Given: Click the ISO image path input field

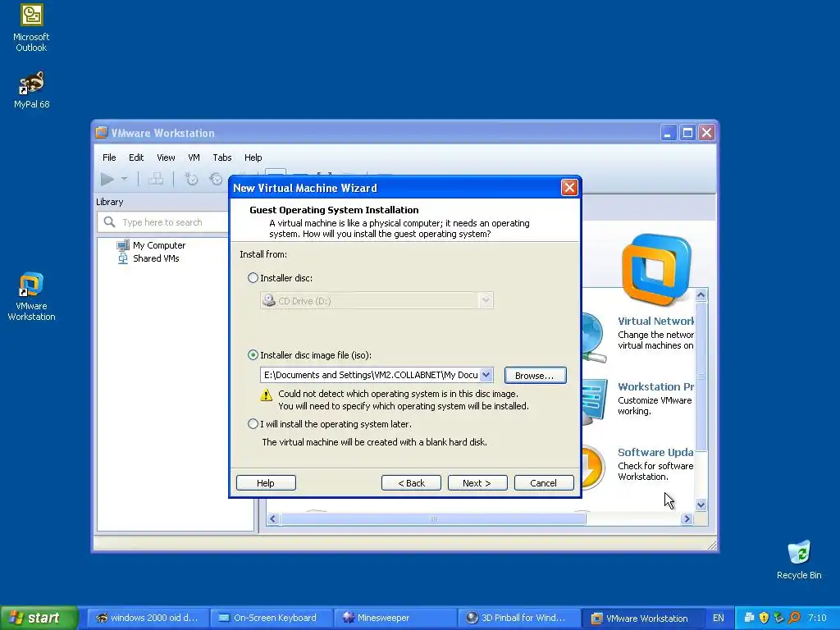Looking at the screenshot, I should click(x=370, y=374).
